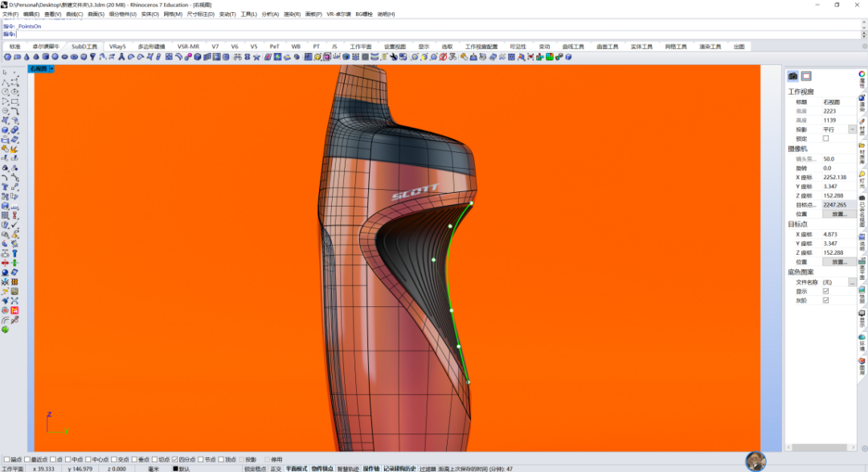868x472 pixels.
Task: Click the 工作平面 status bar cell
Action: pyautogui.click(x=13, y=469)
